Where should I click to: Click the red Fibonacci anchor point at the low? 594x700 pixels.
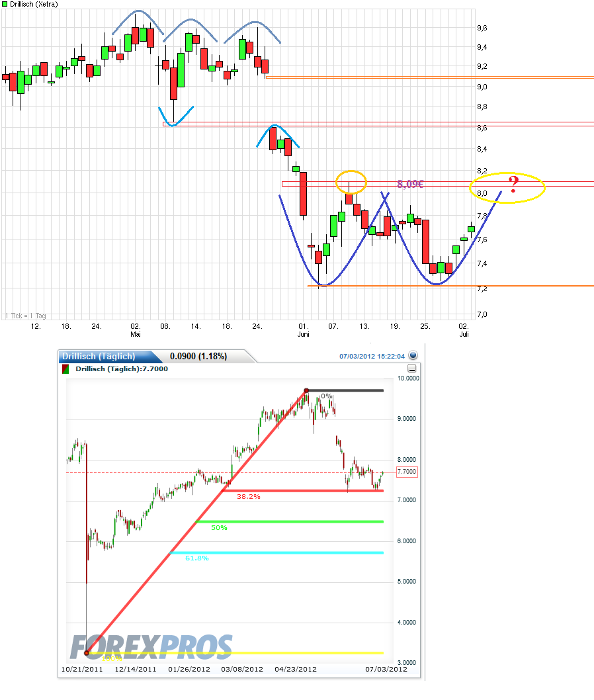(87, 653)
